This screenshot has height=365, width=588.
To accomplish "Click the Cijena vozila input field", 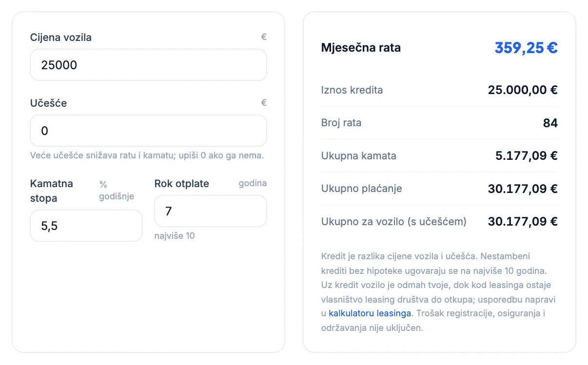I will click(148, 65).
